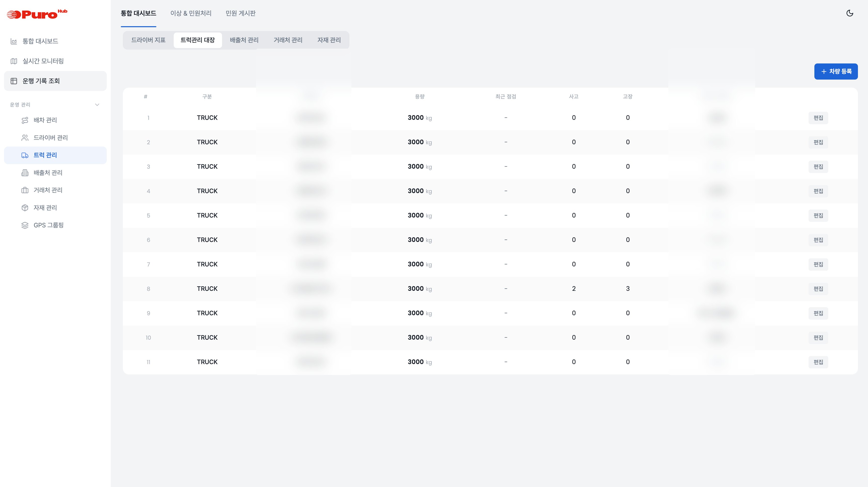Open the 드라이버 지표 sub-tab
The height and width of the screenshot is (487, 868).
(148, 40)
